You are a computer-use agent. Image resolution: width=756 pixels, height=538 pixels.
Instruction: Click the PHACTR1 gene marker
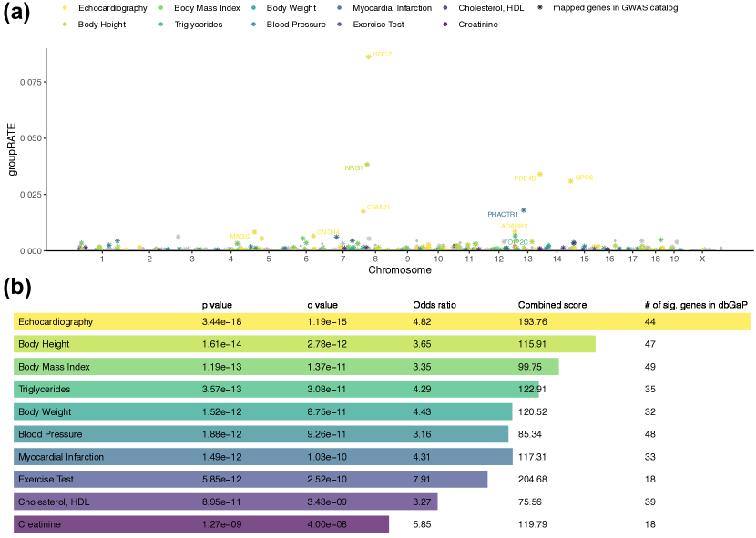[x=523, y=210]
